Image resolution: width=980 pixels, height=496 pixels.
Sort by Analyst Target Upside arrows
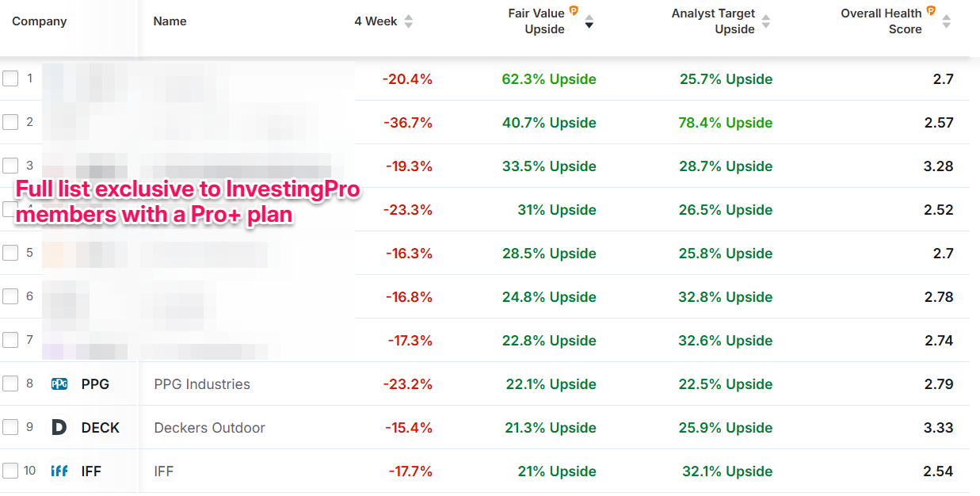point(766,21)
